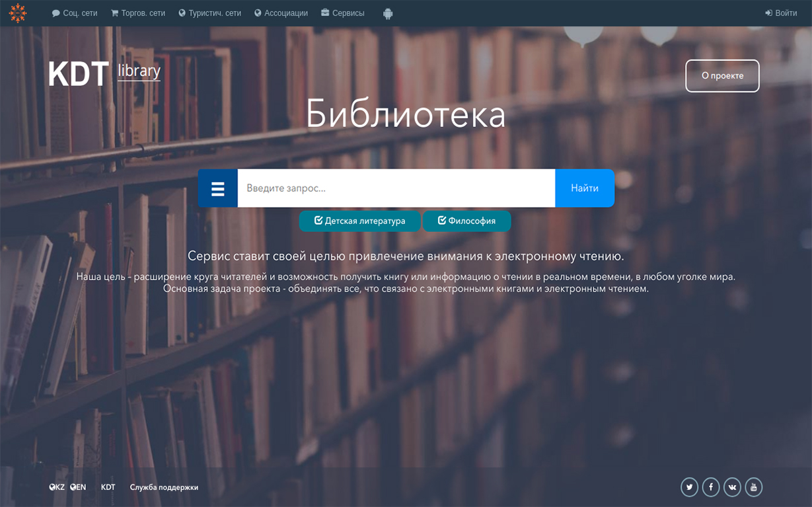
Task: Click the Введите запрос search field
Action: coord(396,188)
